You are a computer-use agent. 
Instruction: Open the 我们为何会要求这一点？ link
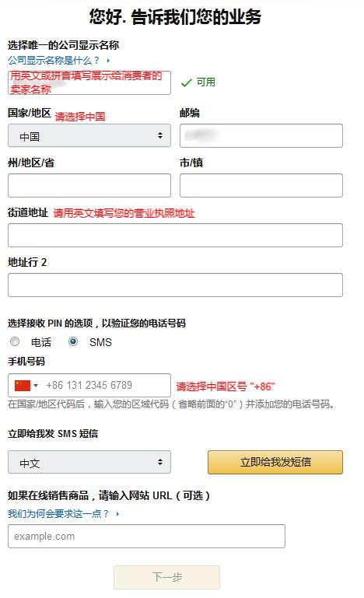(58, 514)
